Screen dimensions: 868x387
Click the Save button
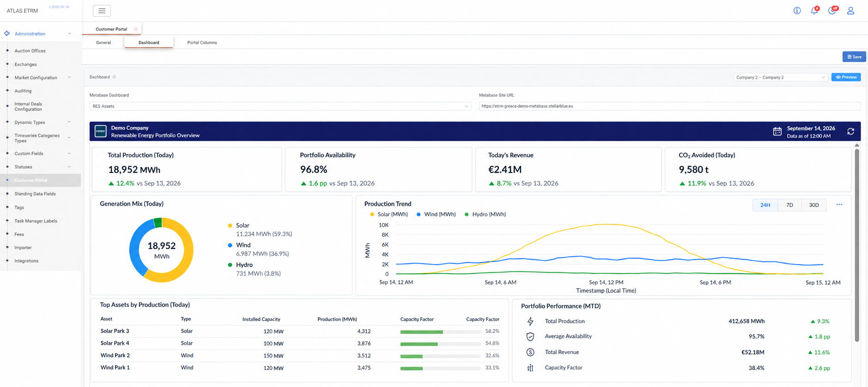coord(854,57)
